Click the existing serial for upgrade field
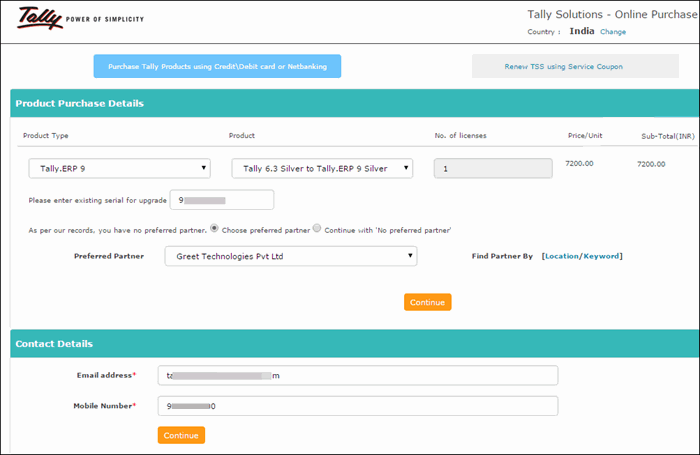This screenshot has height=455, width=700. (x=222, y=200)
